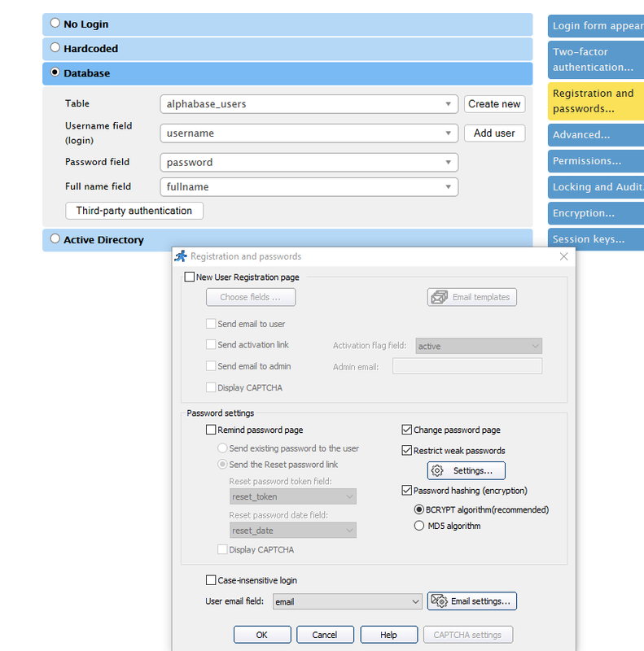Click Send existing password to the user
644x651 pixels.
(223, 448)
